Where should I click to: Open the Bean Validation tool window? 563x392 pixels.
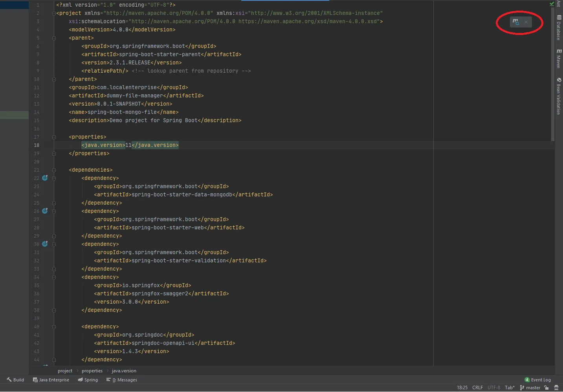point(559,96)
